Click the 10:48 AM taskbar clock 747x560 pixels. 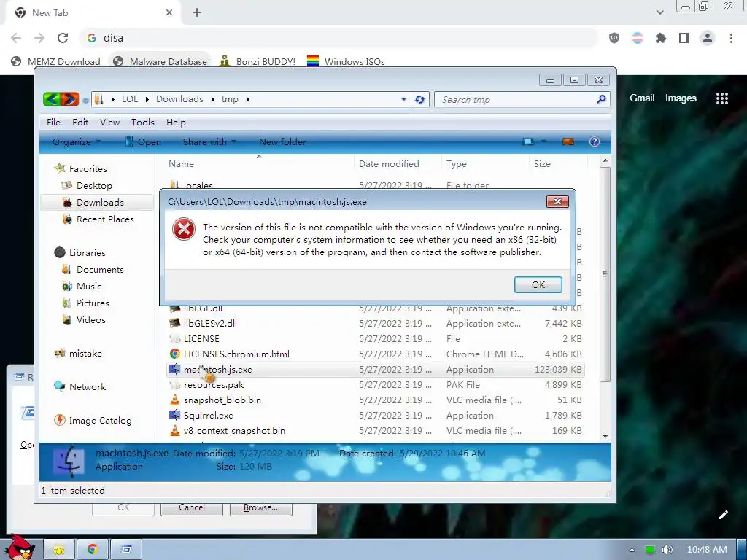[x=707, y=550]
